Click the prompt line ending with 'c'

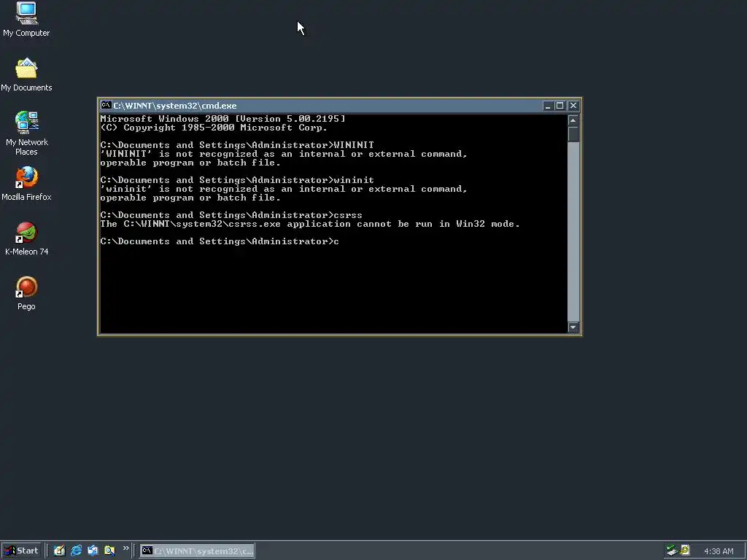pyautogui.click(x=220, y=241)
